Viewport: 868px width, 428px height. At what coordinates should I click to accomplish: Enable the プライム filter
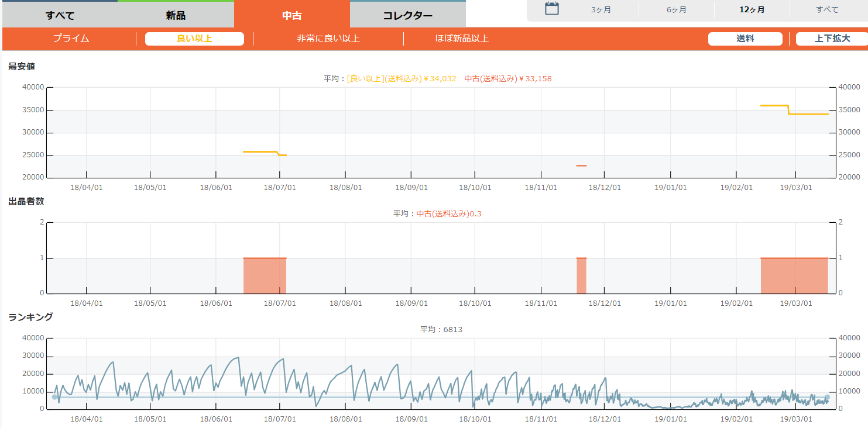pyautogui.click(x=71, y=39)
